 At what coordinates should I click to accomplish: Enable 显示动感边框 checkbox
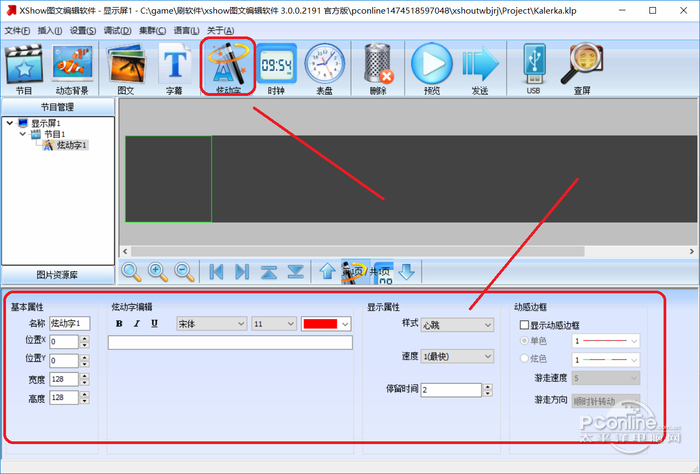click(x=525, y=325)
